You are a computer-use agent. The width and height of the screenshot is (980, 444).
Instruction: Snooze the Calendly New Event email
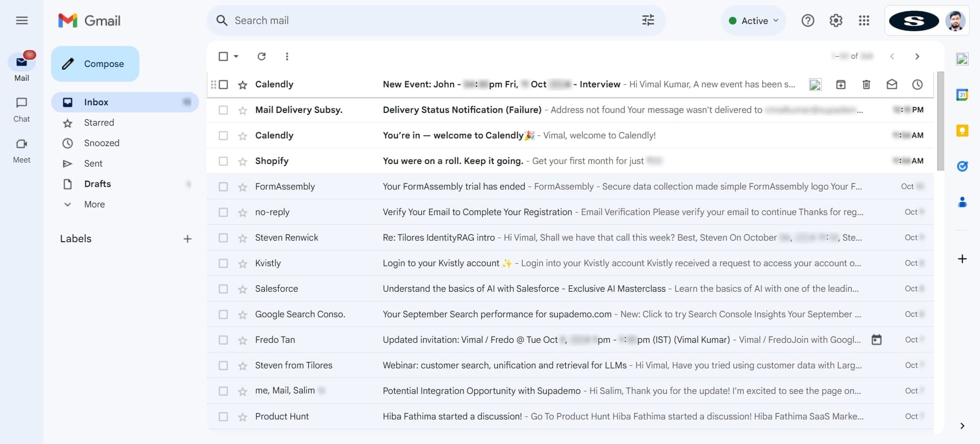[917, 84]
